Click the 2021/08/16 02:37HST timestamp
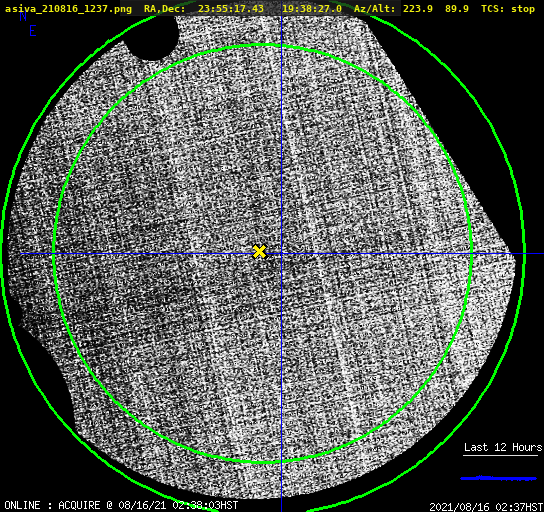 486,507
